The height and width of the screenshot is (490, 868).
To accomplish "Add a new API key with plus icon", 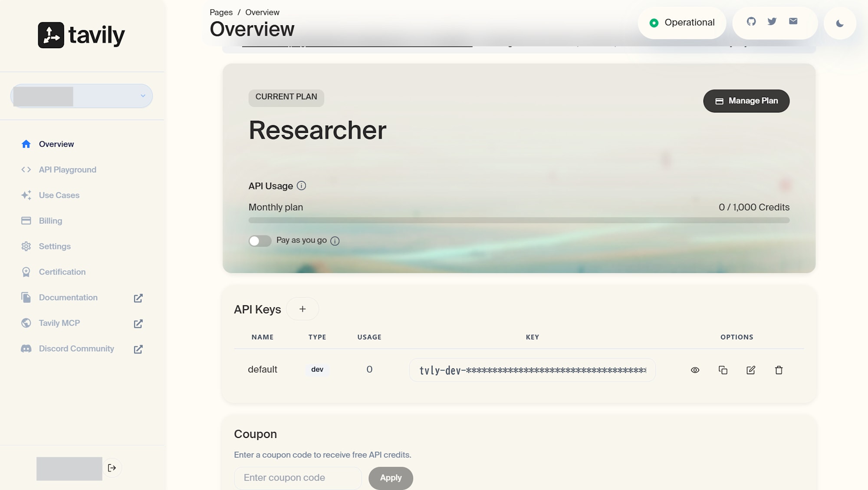I will click(302, 309).
